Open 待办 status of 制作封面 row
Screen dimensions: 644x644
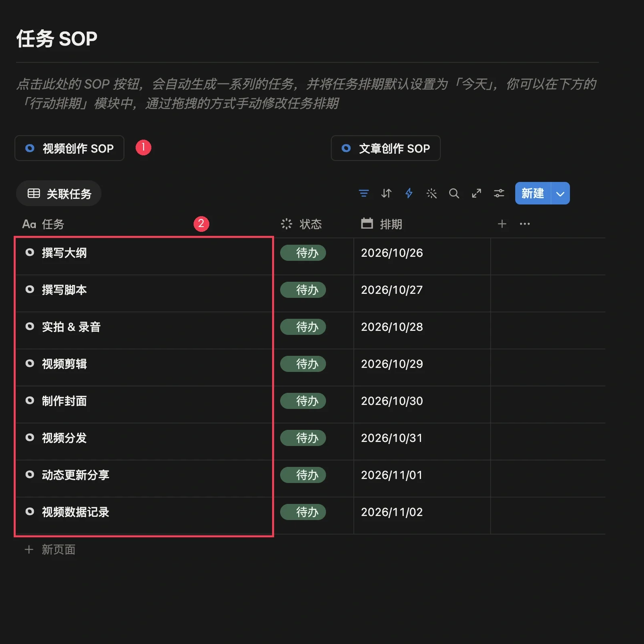point(303,401)
